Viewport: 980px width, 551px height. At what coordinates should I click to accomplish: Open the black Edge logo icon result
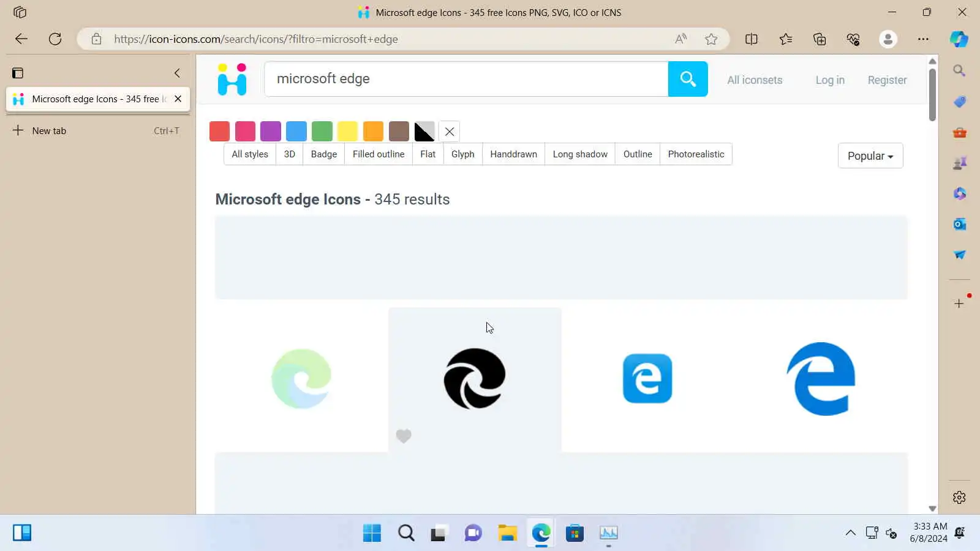pos(475,379)
